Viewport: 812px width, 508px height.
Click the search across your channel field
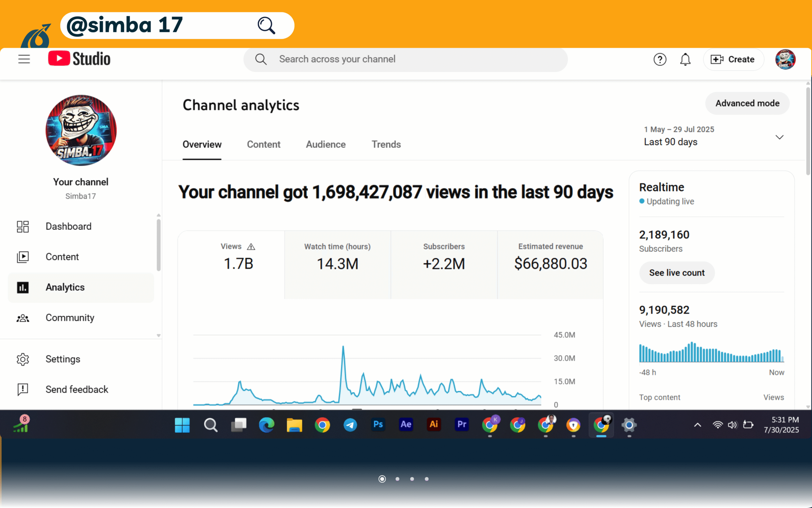pyautogui.click(x=406, y=59)
